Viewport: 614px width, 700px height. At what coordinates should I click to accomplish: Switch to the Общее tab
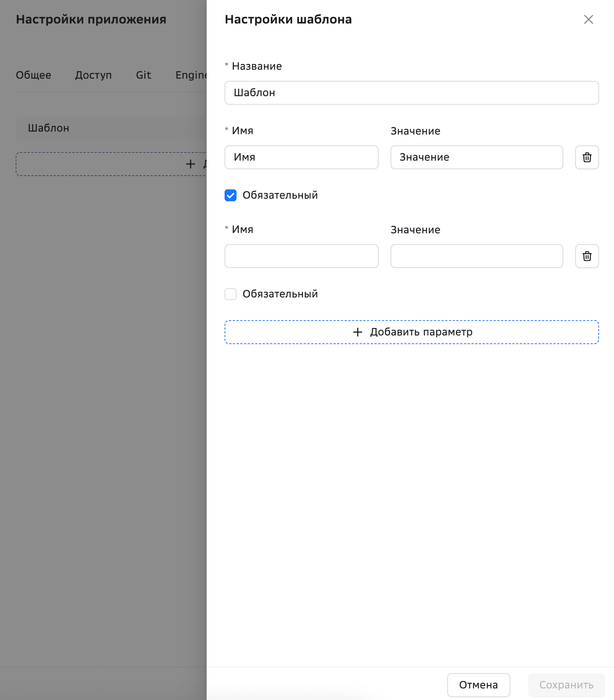[34, 75]
